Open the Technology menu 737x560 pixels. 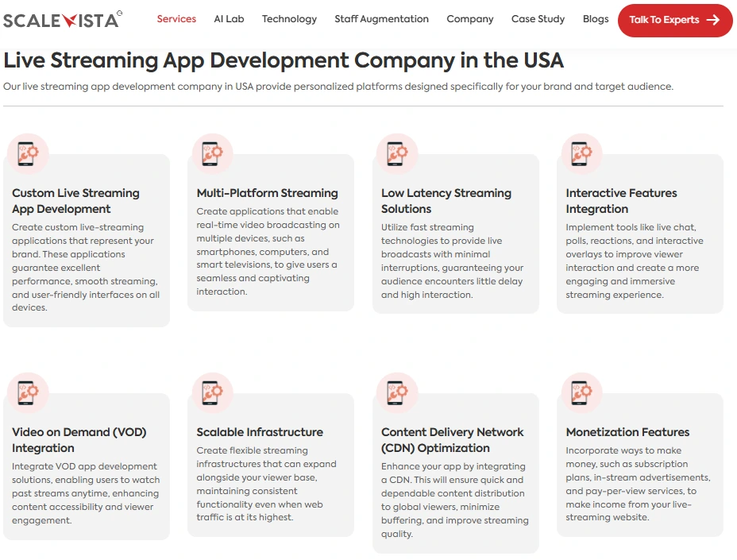(289, 19)
